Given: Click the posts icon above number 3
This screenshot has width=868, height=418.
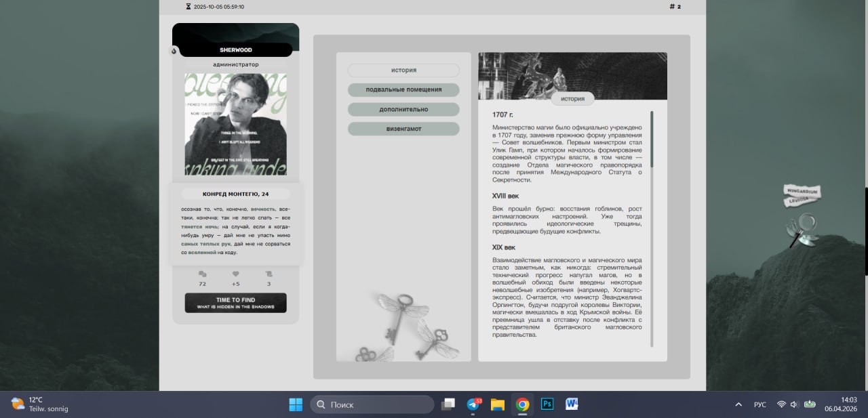Looking at the screenshot, I should pos(269,274).
